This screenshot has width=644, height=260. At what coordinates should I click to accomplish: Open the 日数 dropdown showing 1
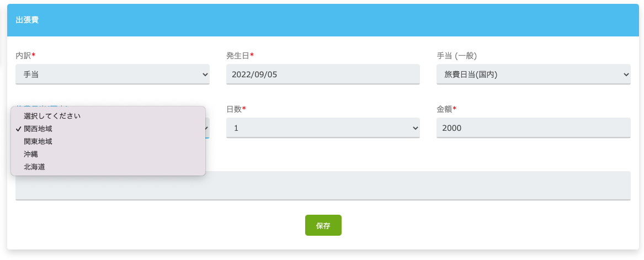[323, 128]
